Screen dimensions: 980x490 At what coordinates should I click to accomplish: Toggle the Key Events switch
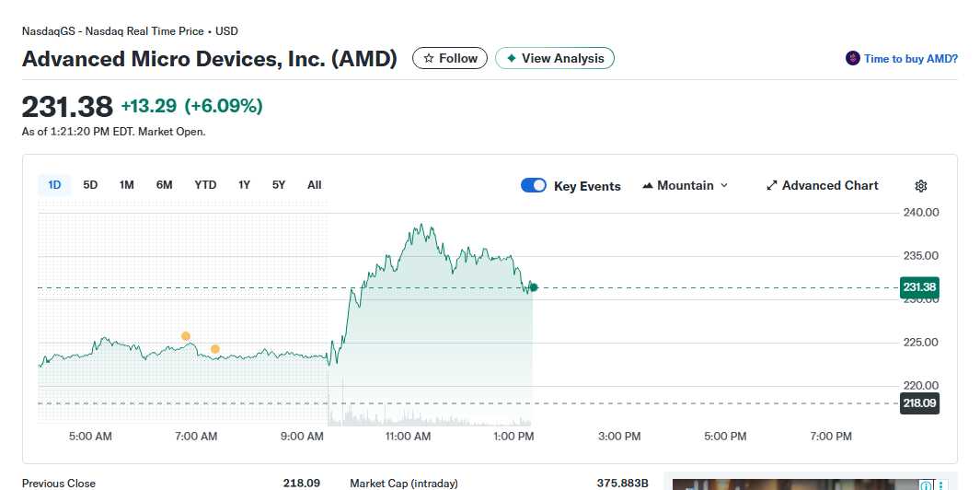[533, 185]
